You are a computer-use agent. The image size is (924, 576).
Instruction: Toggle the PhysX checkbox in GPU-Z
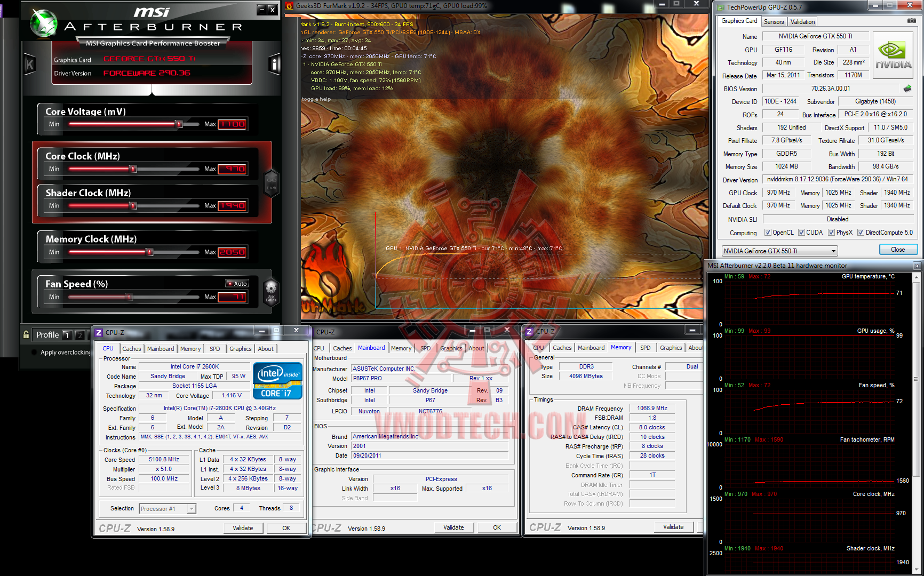[x=831, y=233]
